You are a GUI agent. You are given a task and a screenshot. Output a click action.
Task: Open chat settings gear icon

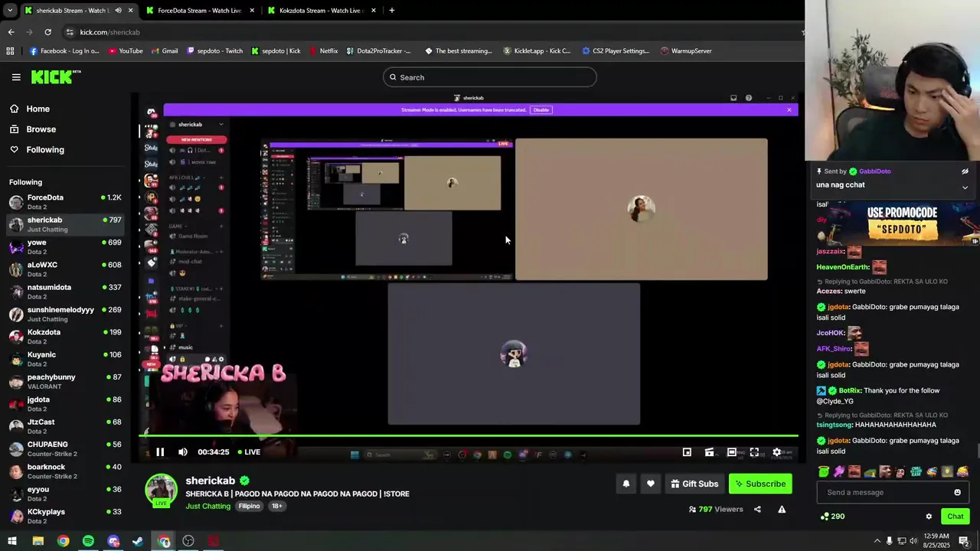click(929, 517)
